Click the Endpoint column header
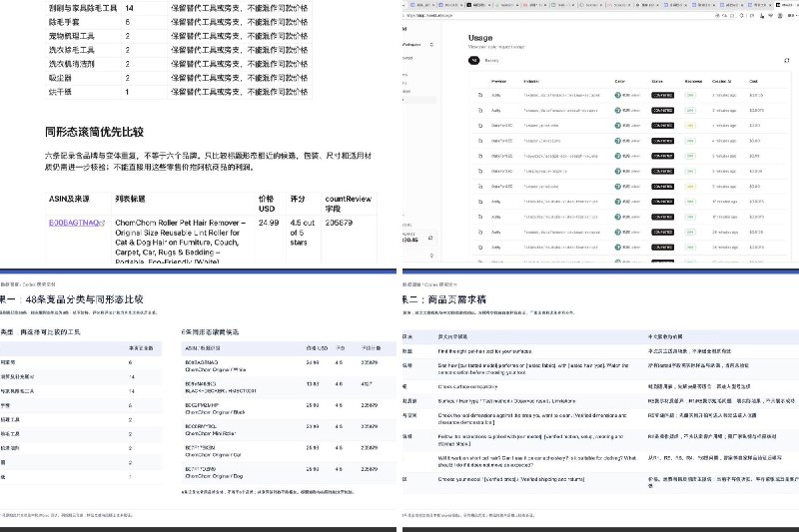Image resolution: width=799 pixels, height=532 pixels. click(x=531, y=82)
